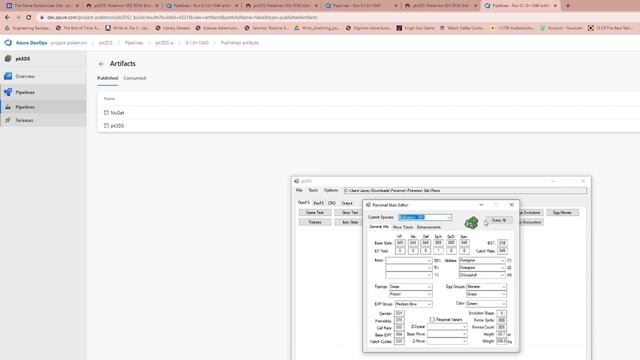Open the Options menu in pk3DS

(331, 190)
